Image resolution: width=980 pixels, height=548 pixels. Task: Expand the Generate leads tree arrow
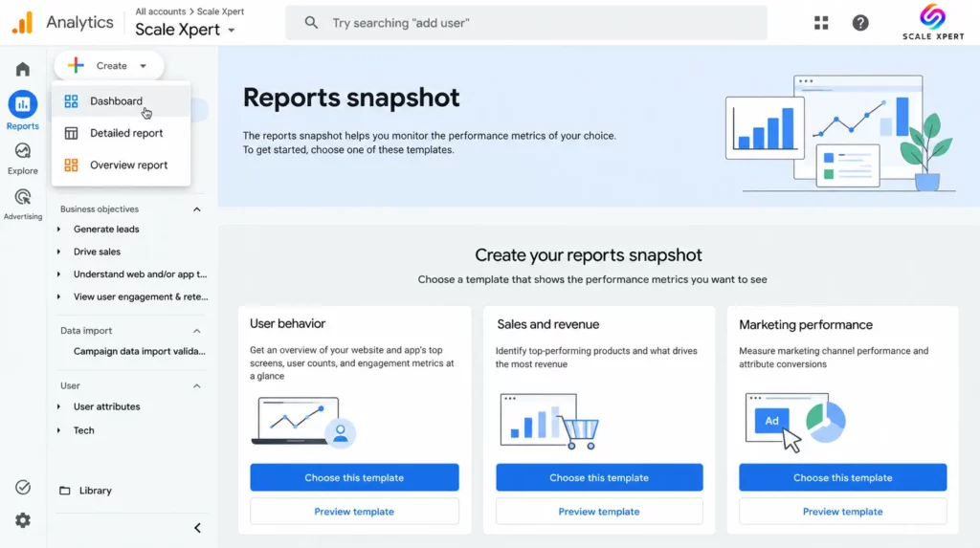pyautogui.click(x=58, y=230)
